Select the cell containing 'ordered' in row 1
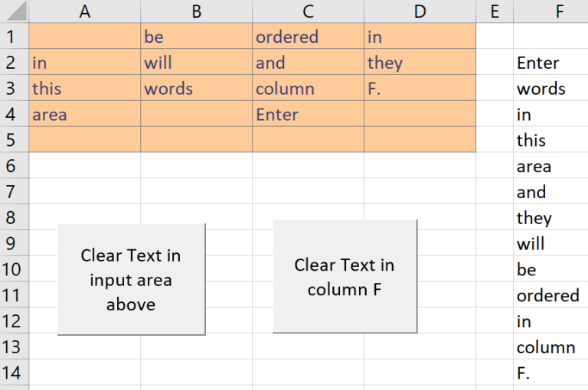Viewport: 588px width, 390px height. (x=309, y=36)
